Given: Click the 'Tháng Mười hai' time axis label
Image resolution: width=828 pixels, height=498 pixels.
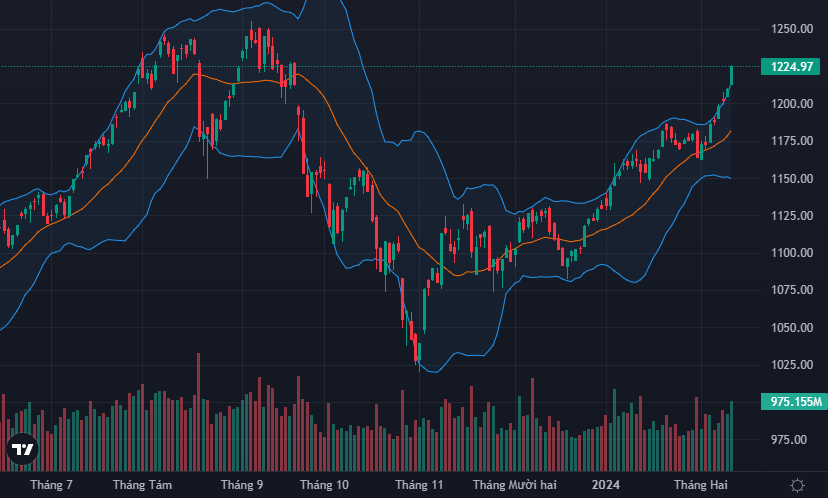Looking at the screenshot, I should pyautogui.click(x=513, y=485).
